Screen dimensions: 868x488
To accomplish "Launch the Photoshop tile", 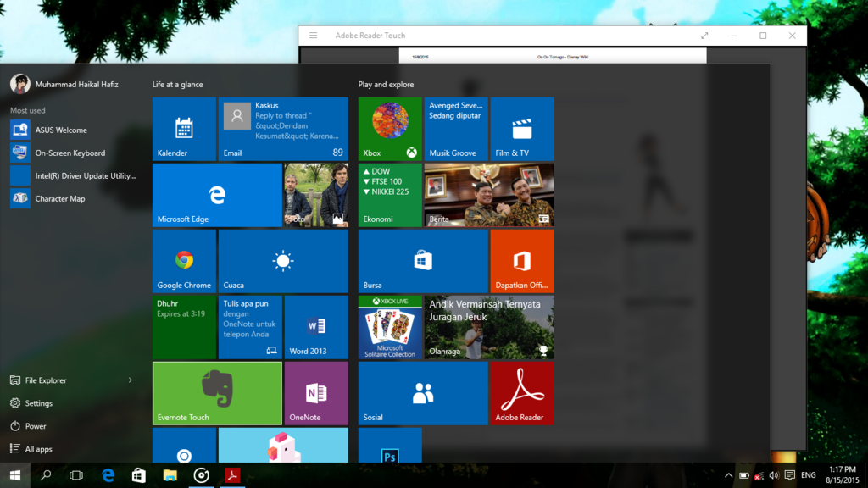I will click(390, 445).
